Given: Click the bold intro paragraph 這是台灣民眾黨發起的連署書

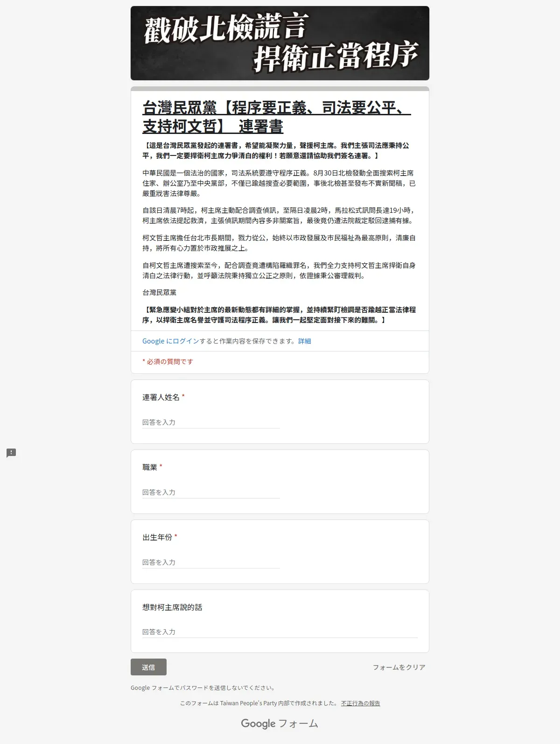Looking at the screenshot, I should (x=276, y=151).
